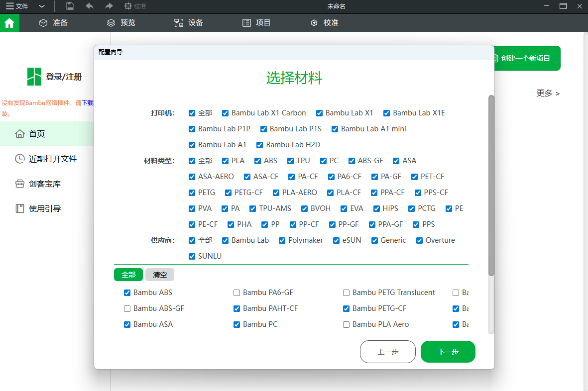The width and height of the screenshot is (588, 391).
Task: Uncheck the TPU material type
Action: pos(291,161)
